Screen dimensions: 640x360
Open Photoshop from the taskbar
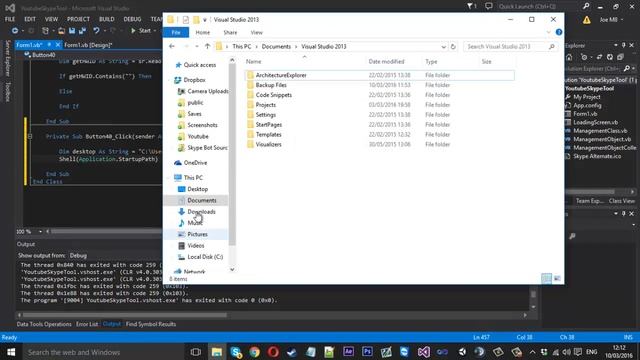tap(367, 352)
